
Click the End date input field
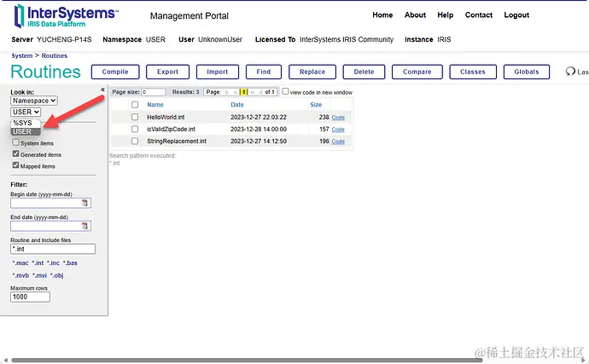pos(50,226)
